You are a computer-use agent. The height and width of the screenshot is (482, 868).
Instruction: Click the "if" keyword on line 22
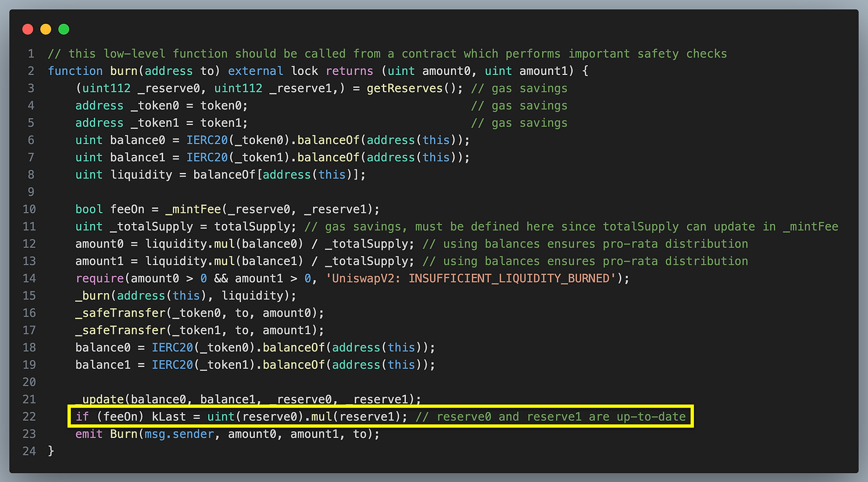pos(82,417)
